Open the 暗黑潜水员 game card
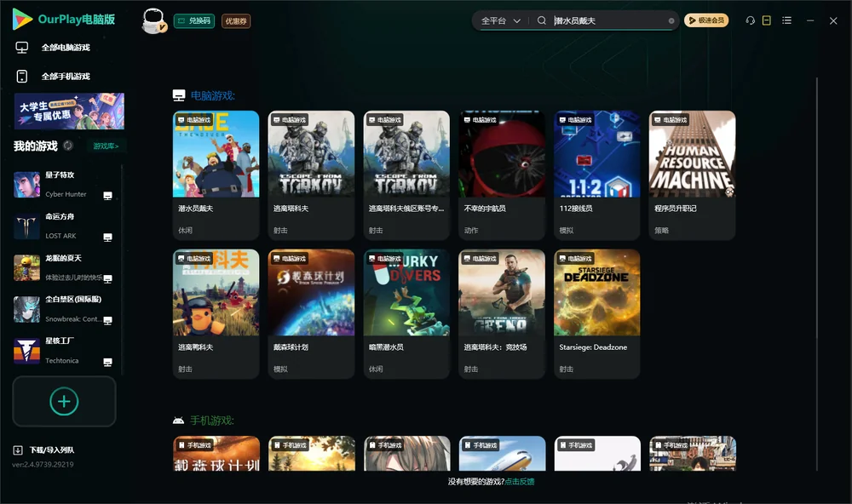Viewport: 852px width, 504px height. tap(406, 314)
